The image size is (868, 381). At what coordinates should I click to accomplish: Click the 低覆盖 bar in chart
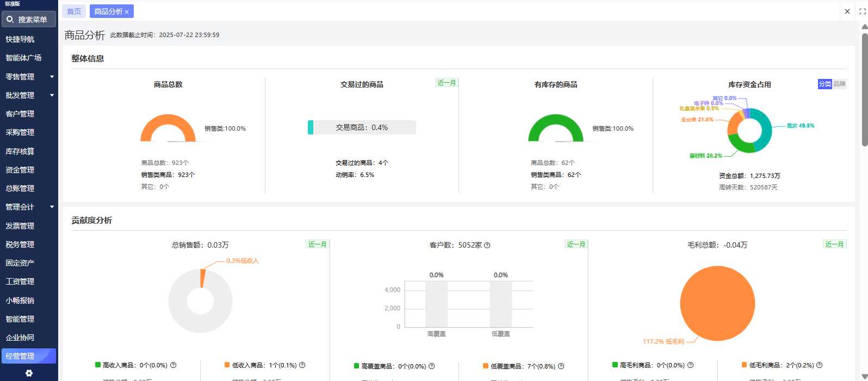click(x=501, y=304)
